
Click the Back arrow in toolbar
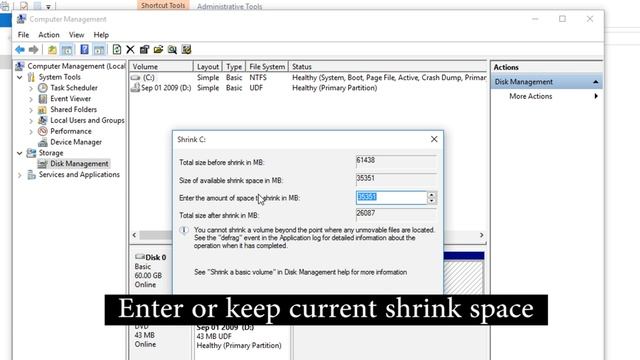pos(20,50)
